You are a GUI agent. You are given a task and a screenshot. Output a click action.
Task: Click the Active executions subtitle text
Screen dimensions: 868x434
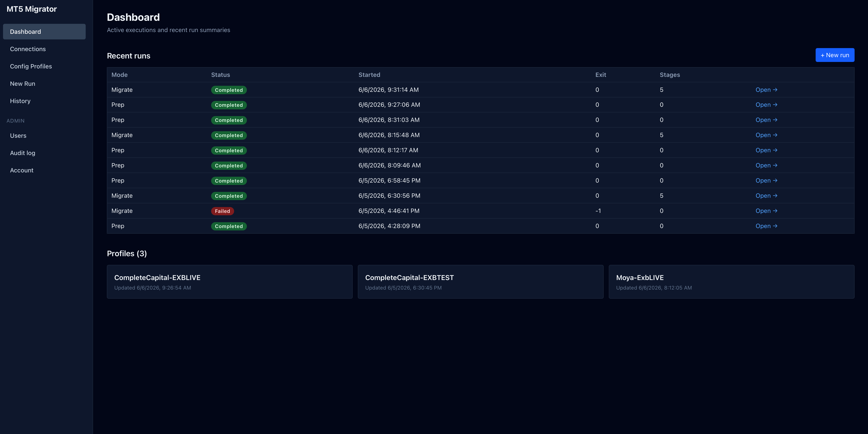[x=169, y=30]
